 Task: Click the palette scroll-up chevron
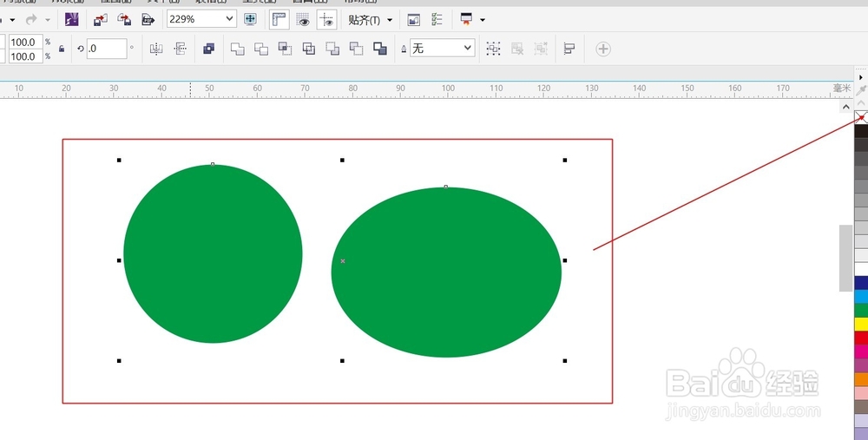click(861, 103)
